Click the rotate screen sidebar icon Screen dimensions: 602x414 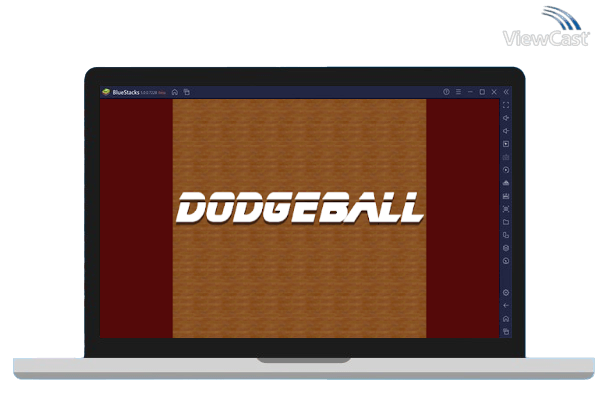pyautogui.click(x=506, y=235)
